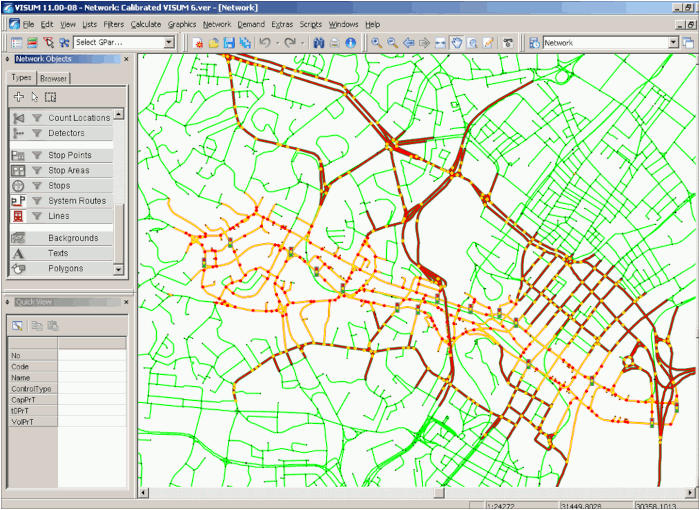Activate the hand Pan tool
Image resolution: width=700 pixels, height=510 pixels.
[x=456, y=43]
